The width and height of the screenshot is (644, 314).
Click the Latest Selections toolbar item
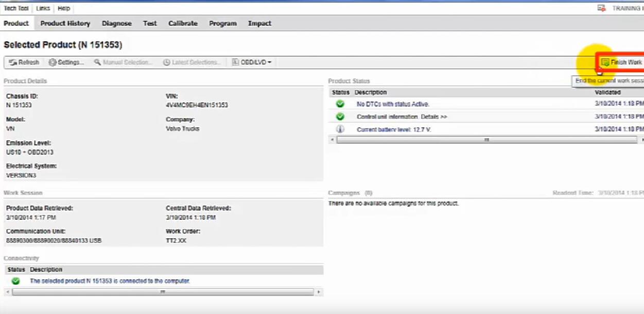pyautogui.click(x=193, y=62)
